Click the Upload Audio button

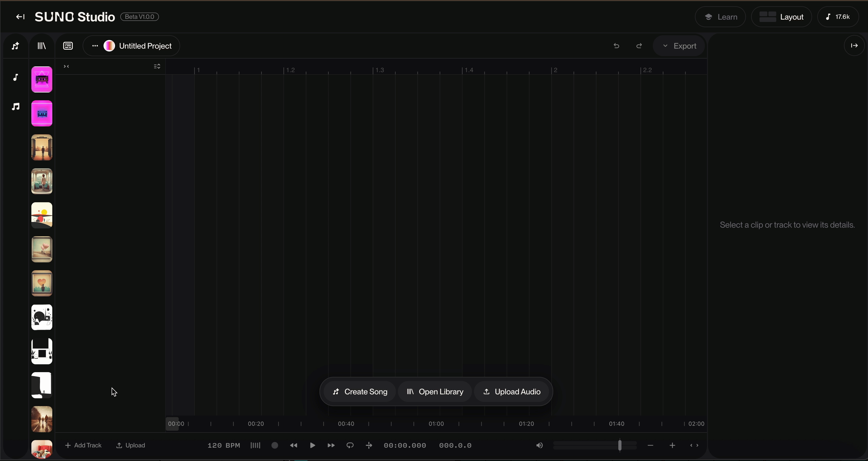point(511,392)
